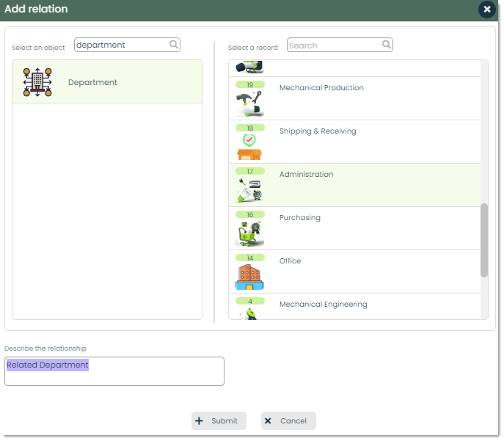Click the Department object icon
The width and height of the screenshot is (504, 441).
pos(37,82)
